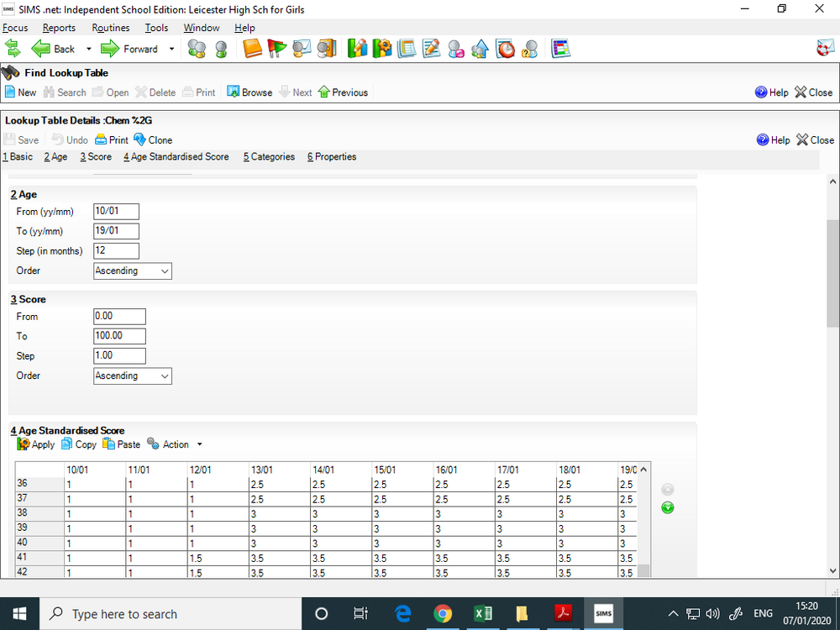840x630 pixels.
Task: Click the person with pink badge icon
Action: [456, 49]
